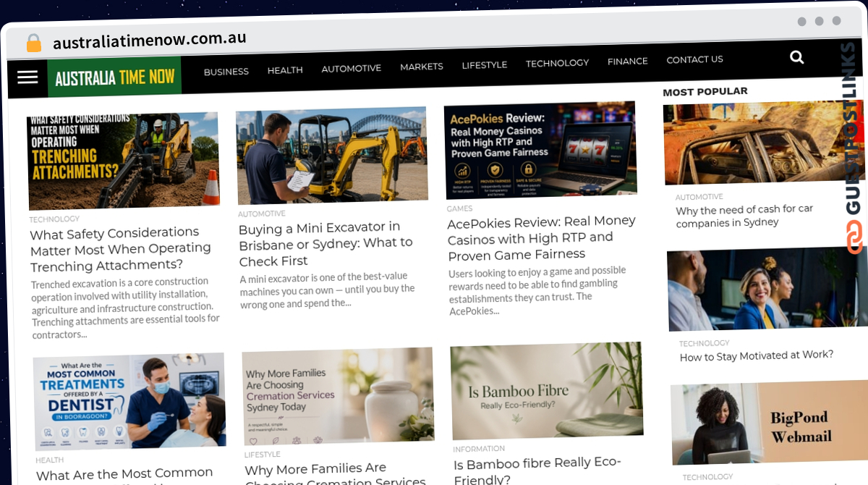This screenshot has width=868, height=485.
Task: Read 'What Safety Considerations Matter Most' headline
Action: (x=120, y=250)
